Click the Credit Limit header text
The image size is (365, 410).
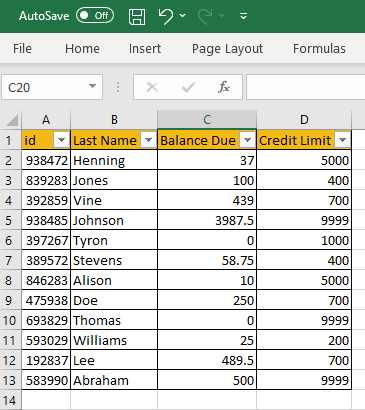pos(295,140)
